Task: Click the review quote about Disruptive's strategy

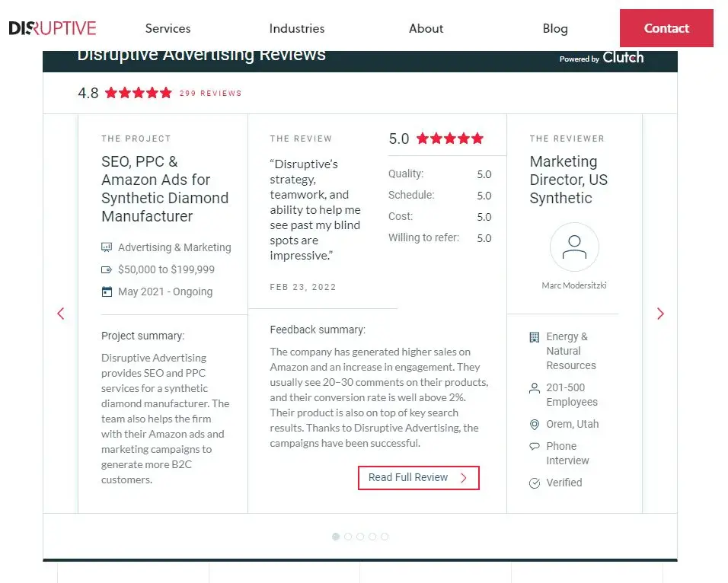Action: pos(315,210)
